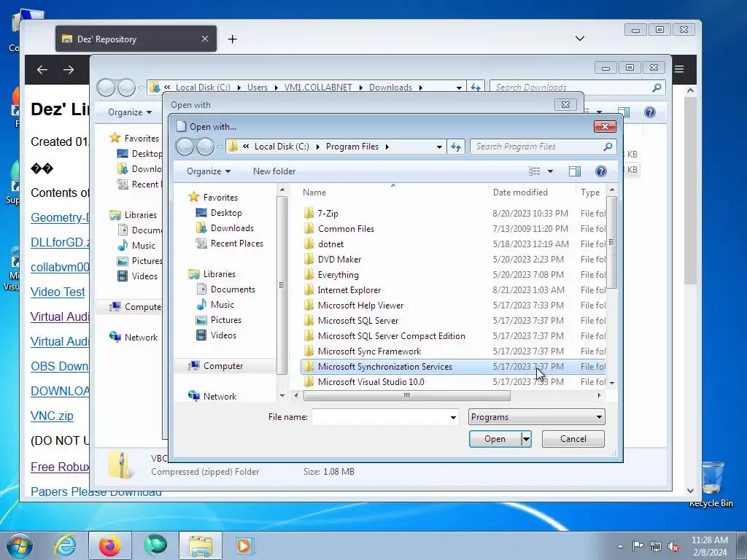Open Firefox from the taskbar
Image resolution: width=747 pixels, height=560 pixels.
110,545
